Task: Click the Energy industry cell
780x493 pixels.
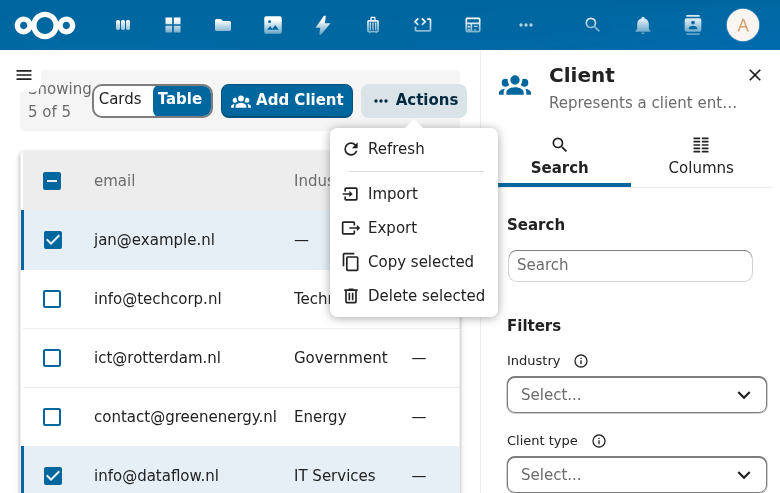Action: [320, 417]
